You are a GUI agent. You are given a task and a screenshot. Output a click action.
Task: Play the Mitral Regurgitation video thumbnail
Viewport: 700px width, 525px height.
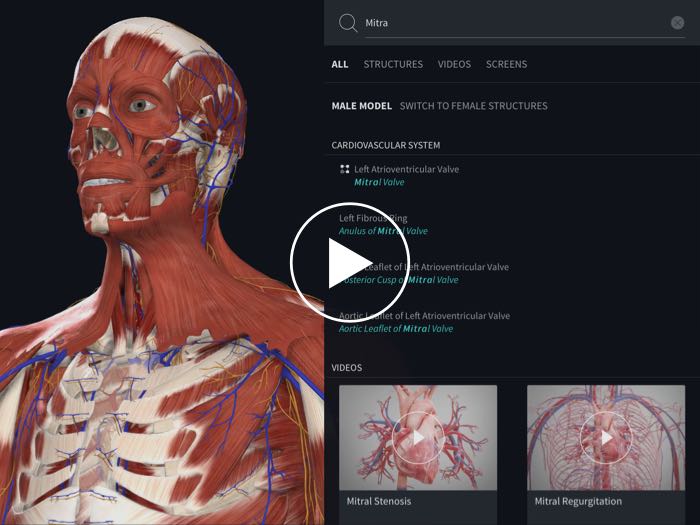605,437
